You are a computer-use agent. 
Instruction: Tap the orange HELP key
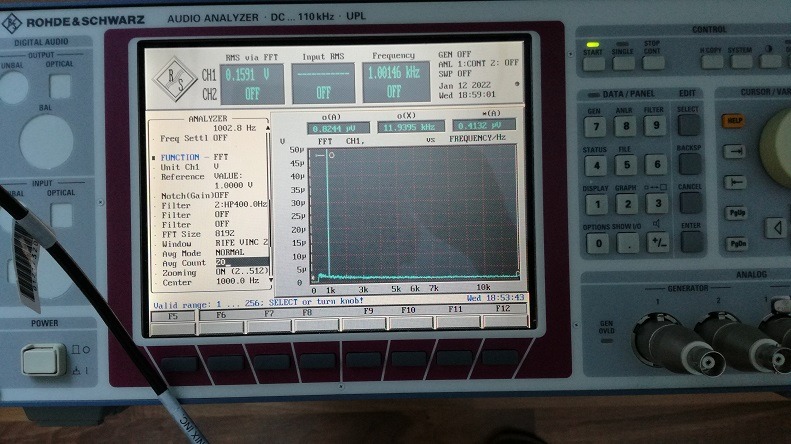(733, 121)
